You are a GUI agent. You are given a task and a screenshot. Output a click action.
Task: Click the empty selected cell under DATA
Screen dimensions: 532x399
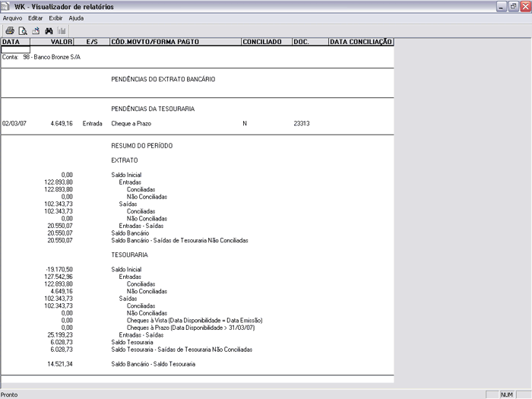15,49
